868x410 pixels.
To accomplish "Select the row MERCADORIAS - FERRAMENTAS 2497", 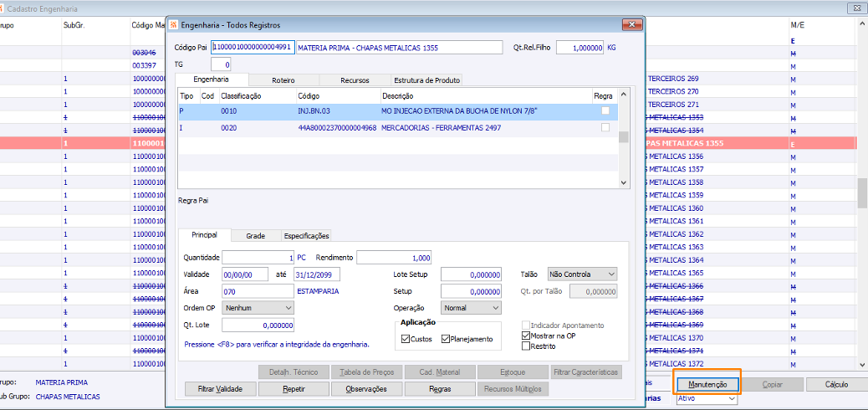I will pyautogui.click(x=397, y=128).
